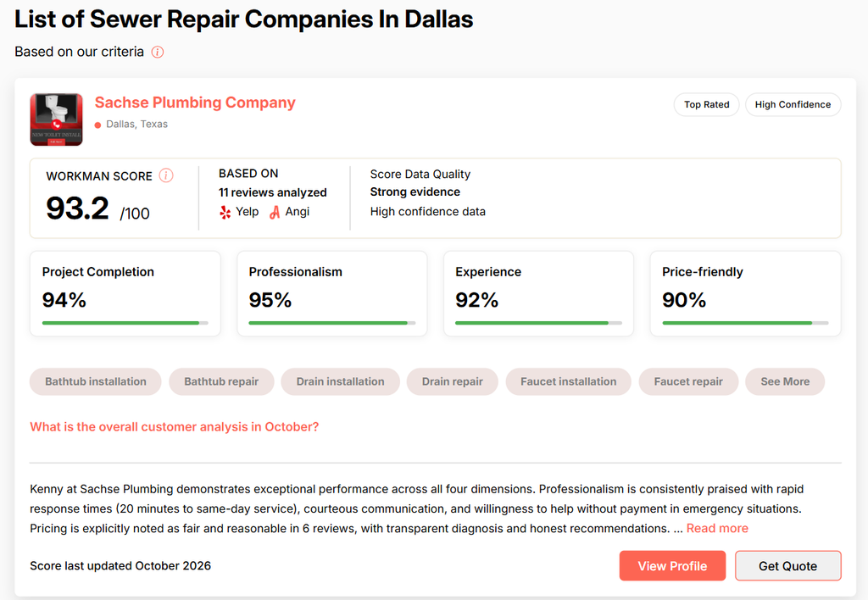Click the Top Rated badge
The image size is (868, 600).
(706, 104)
